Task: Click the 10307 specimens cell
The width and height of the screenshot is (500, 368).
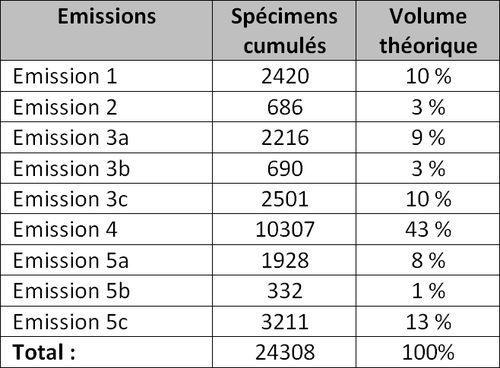Action: pos(284,230)
